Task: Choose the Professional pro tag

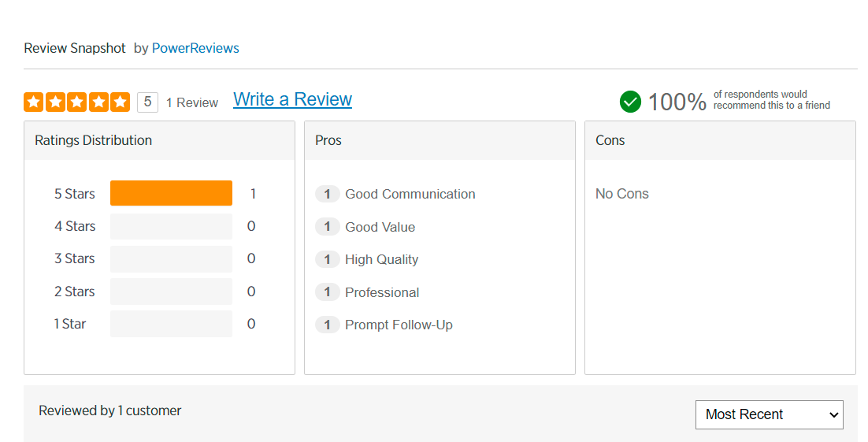Action: [x=382, y=292]
